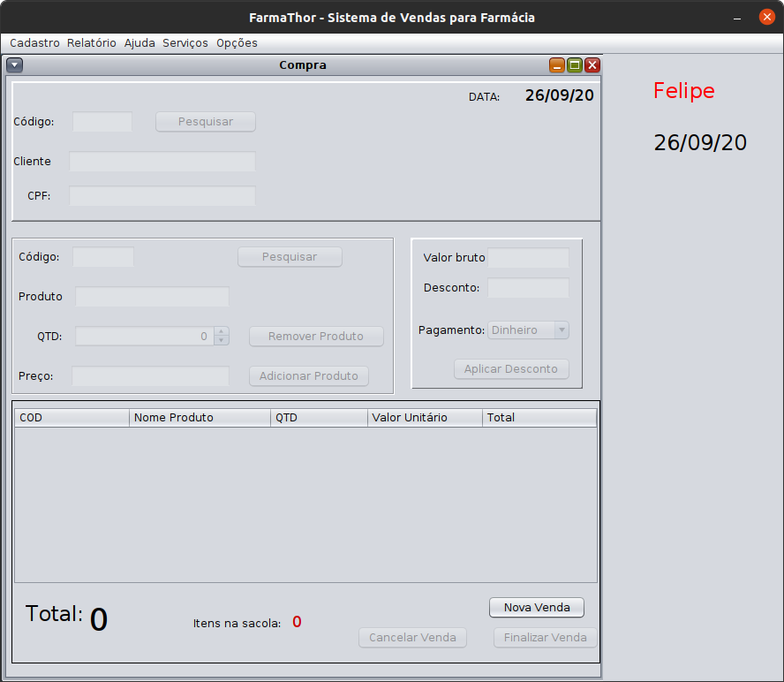Focus the CPF field
This screenshot has height=682, width=784.
coord(162,195)
